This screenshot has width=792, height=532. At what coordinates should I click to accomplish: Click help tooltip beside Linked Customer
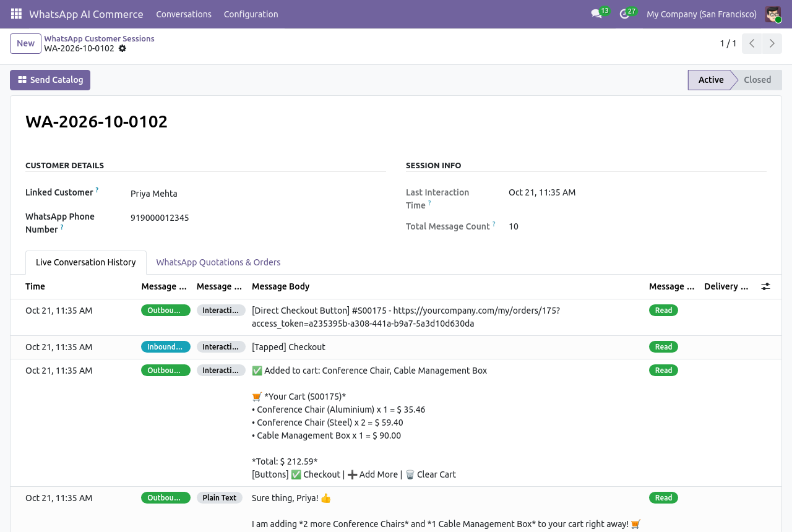click(97, 190)
